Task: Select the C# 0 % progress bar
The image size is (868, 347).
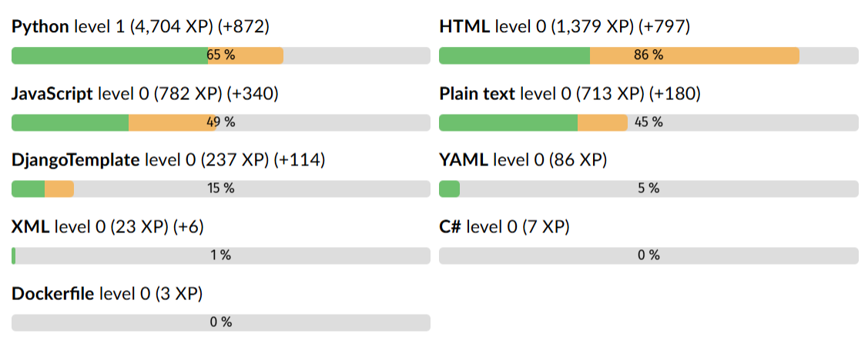Action: (648, 255)
